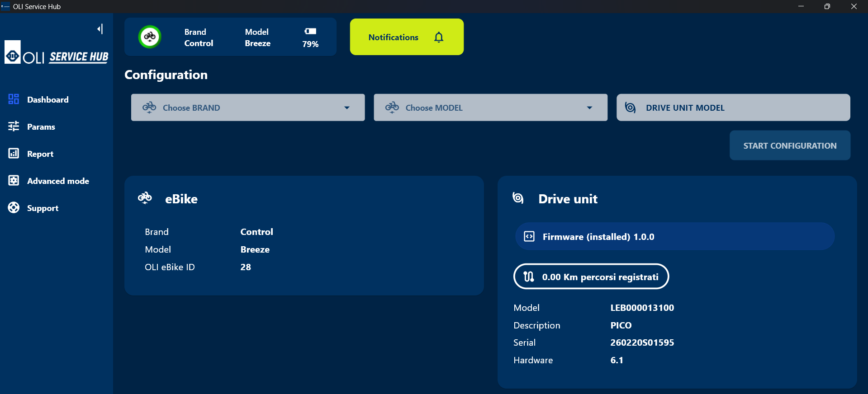This screenshot has height=394, width=868.
Task: Click drive unit model LEB000013100
Action: (x=642, y=308)
